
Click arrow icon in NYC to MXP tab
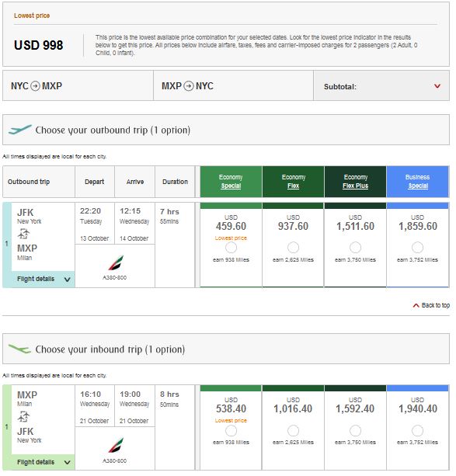pyautogui.click(x=36, y=86)
